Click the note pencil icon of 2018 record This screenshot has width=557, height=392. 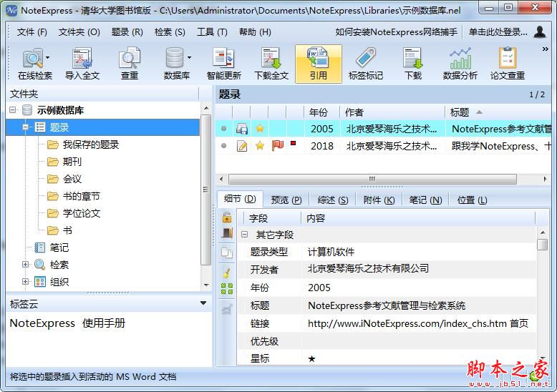click(242, 146)
